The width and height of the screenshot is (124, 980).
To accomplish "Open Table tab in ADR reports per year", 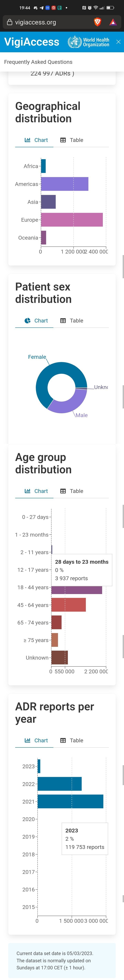I will (x=71, y=740).
